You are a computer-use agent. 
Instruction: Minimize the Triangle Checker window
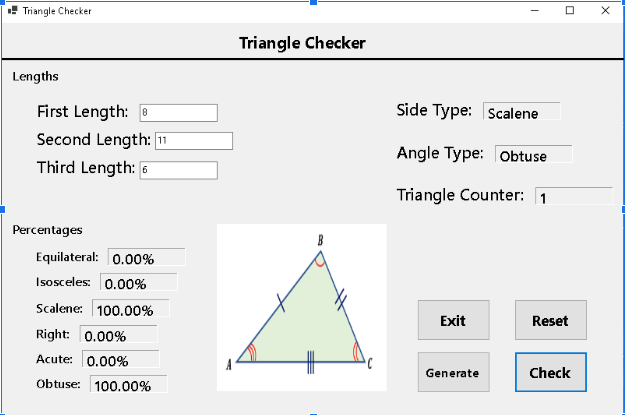click(535, 10)
